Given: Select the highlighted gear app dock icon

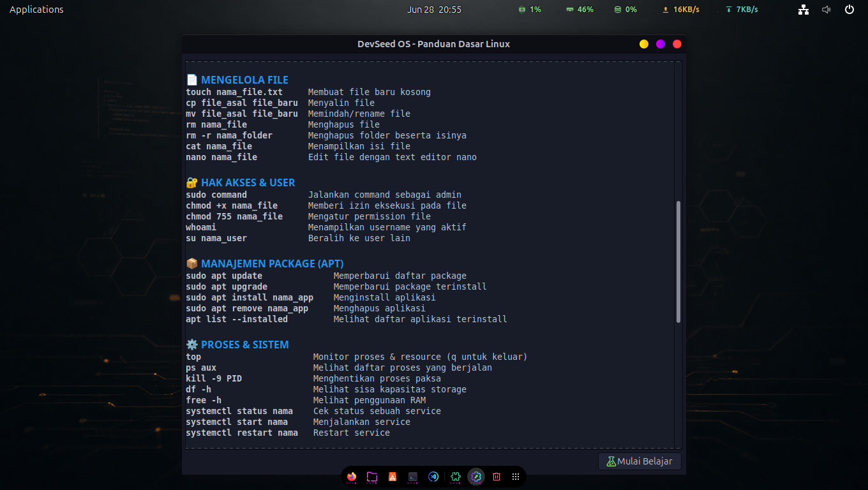Looking at the screenshot, I should (x=476, y=477).
